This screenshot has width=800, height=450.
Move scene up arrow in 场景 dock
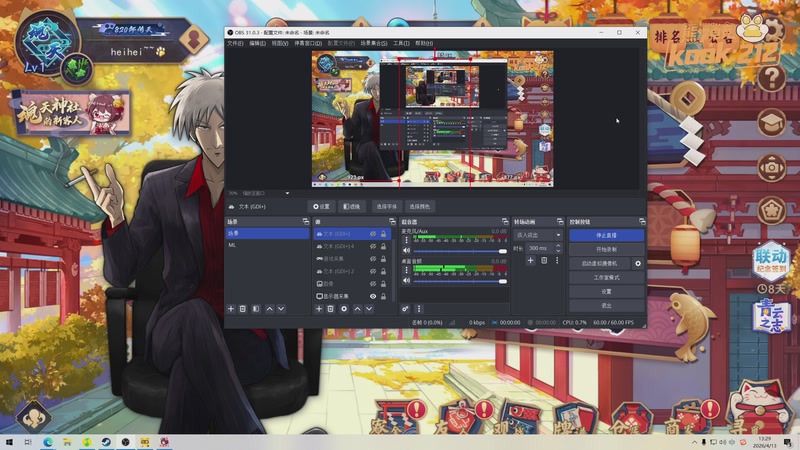point(269,309)
